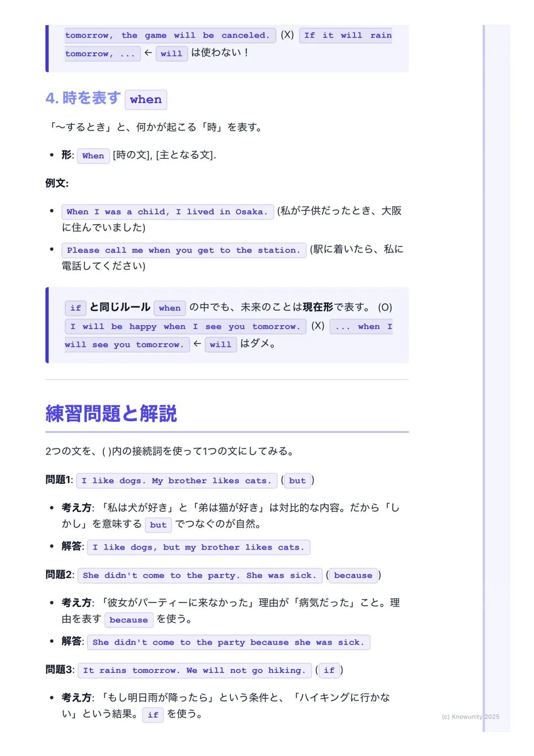
Task: Click the vertical scrollbar on the right
Action: click(483, 376)
